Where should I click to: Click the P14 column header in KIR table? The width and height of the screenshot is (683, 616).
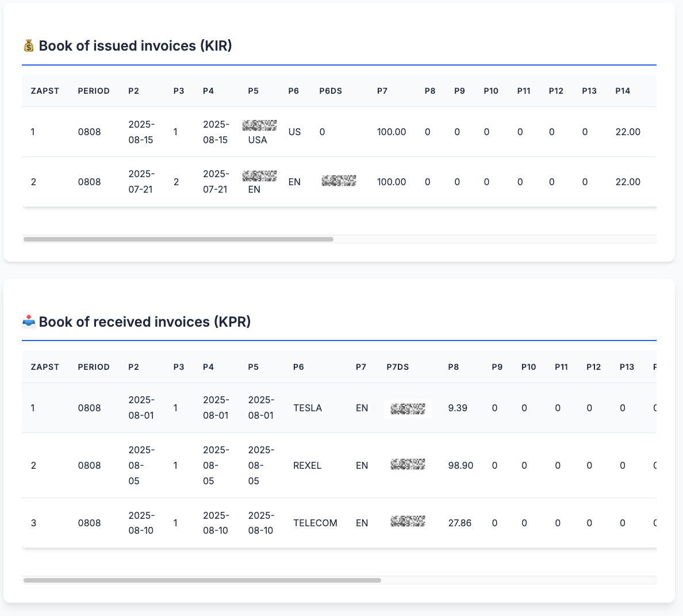(623, 90)
